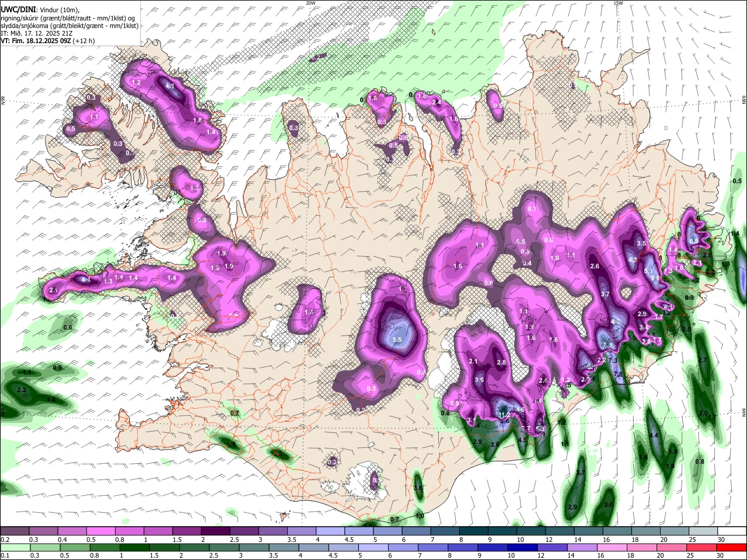Click the 5.5 snowfall value in central highlands

click(397, 339)
